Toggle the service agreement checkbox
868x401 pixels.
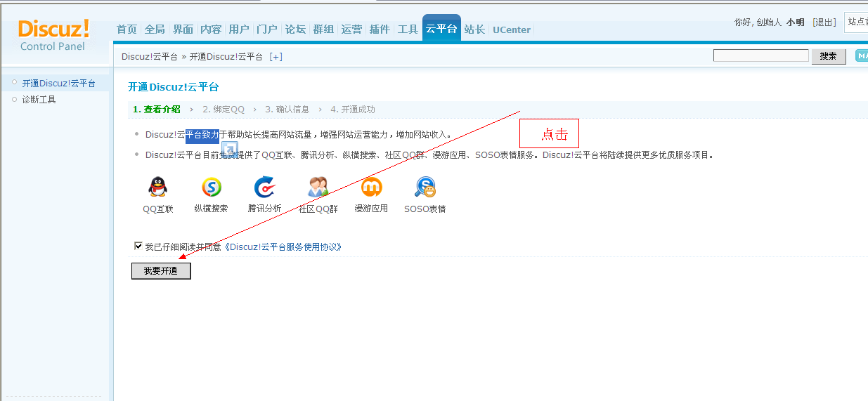tap(138, 246)
